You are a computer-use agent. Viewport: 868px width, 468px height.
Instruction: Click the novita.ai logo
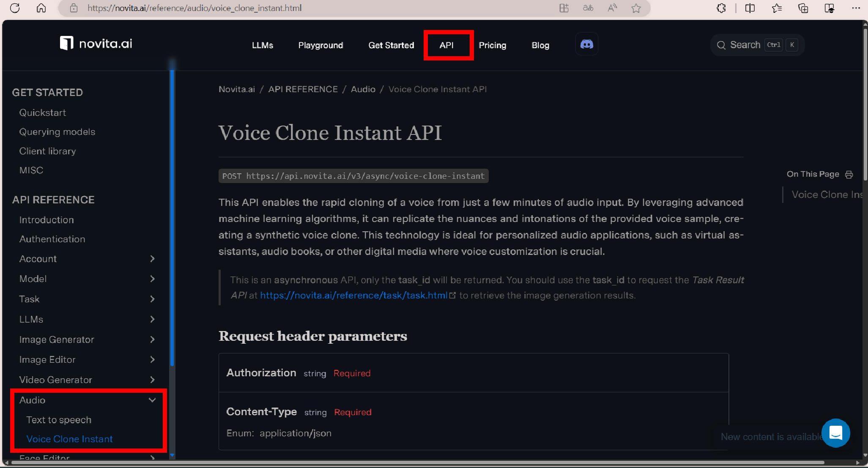click(96, 44)
